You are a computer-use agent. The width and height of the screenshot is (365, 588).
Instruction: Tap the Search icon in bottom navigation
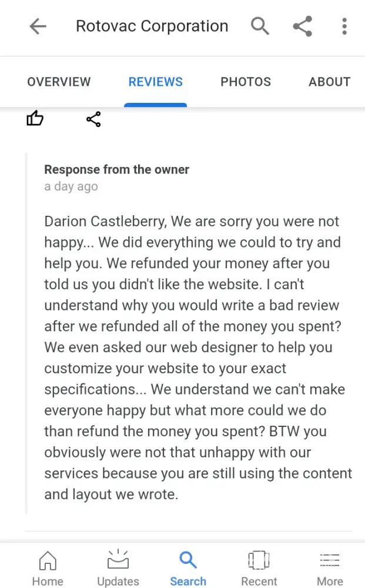click(x=188, y=560)
